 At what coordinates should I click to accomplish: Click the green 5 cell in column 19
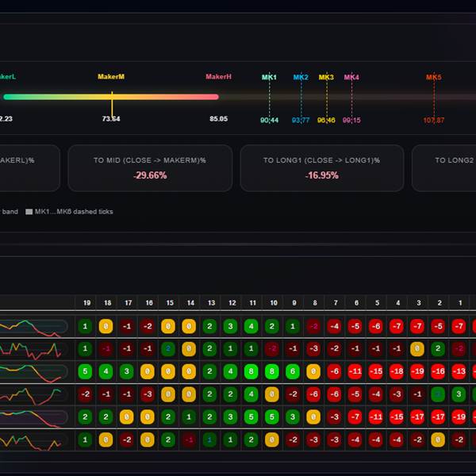coord(85,371)
